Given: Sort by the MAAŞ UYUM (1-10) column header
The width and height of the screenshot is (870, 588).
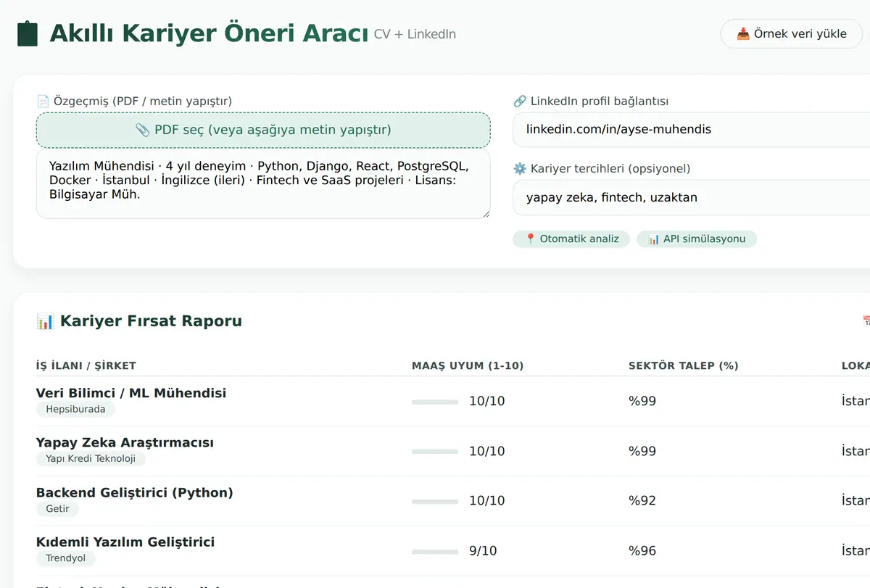Looking at the screenshot, I should pos(468,365).
